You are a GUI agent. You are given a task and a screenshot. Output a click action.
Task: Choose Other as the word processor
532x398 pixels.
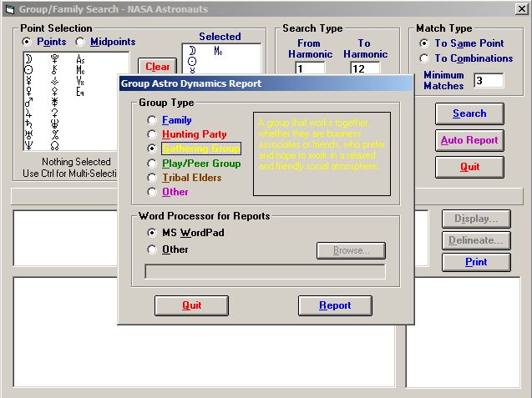151,249
